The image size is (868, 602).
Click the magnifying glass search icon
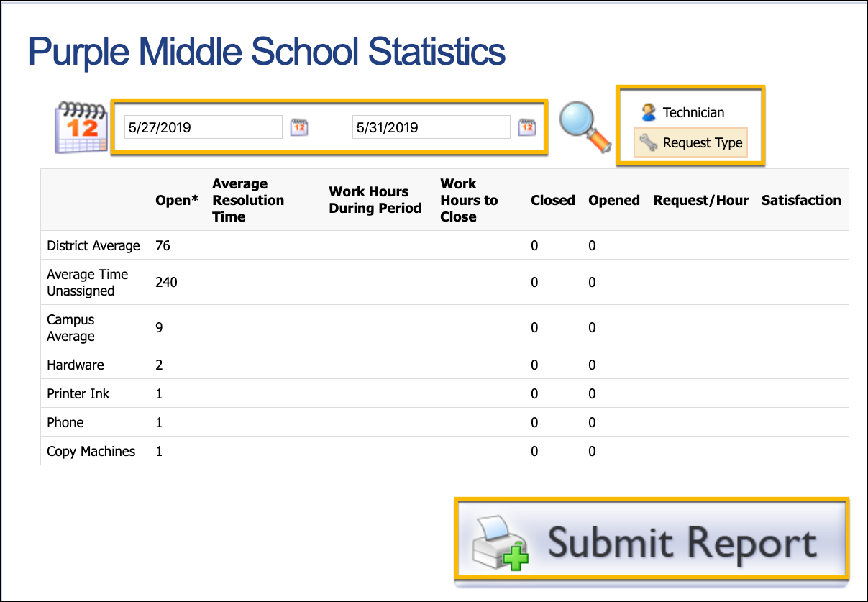coord(585,127)
